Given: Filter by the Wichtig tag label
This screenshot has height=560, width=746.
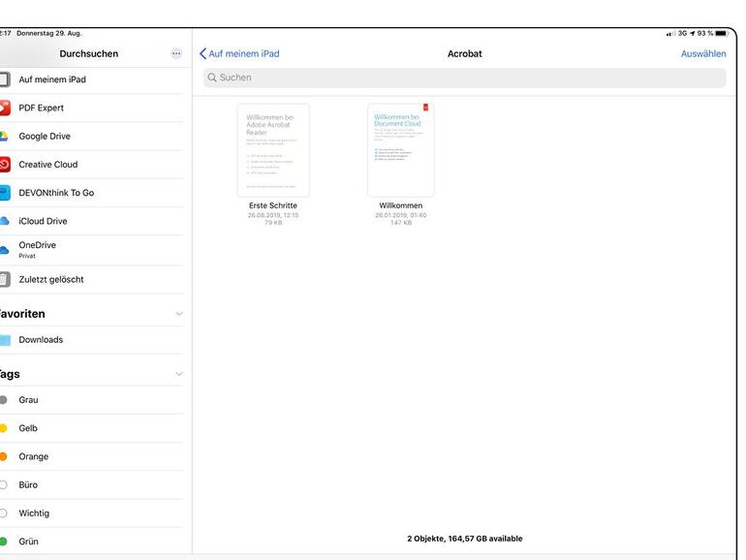Looking at the screenshot, I should coord(34,513).
